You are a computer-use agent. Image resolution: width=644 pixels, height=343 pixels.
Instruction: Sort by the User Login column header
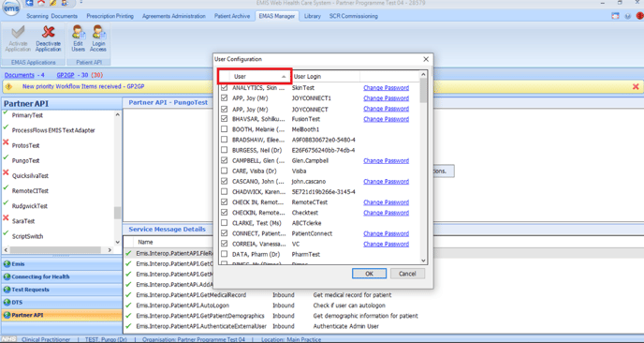click(x=326, y=77)
